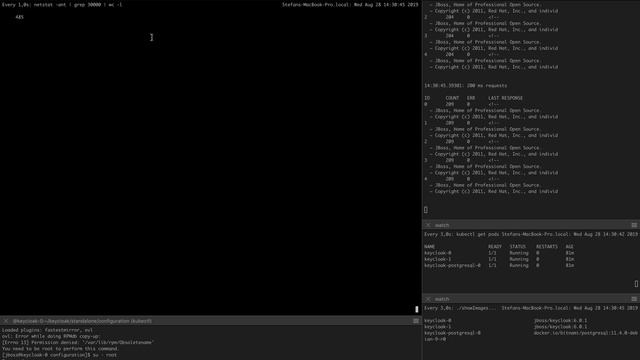Viewport: 640px width, 360px height.
Task: Click the '200 ms requests' timestamp line
Action: tap(466, 86)
